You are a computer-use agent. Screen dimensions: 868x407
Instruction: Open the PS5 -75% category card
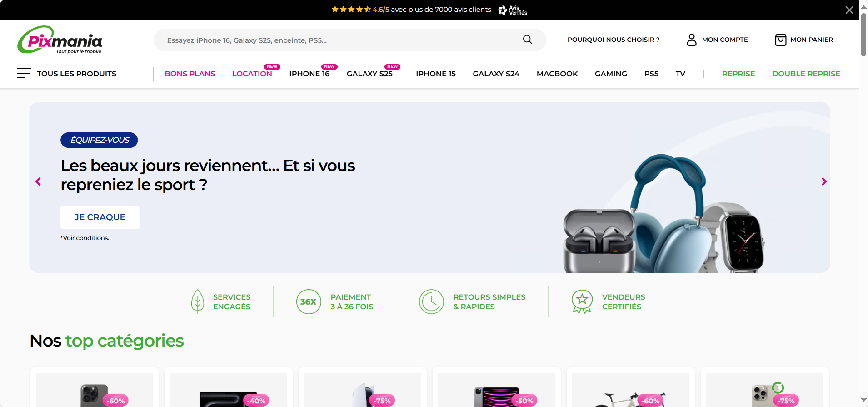(363, 387)
